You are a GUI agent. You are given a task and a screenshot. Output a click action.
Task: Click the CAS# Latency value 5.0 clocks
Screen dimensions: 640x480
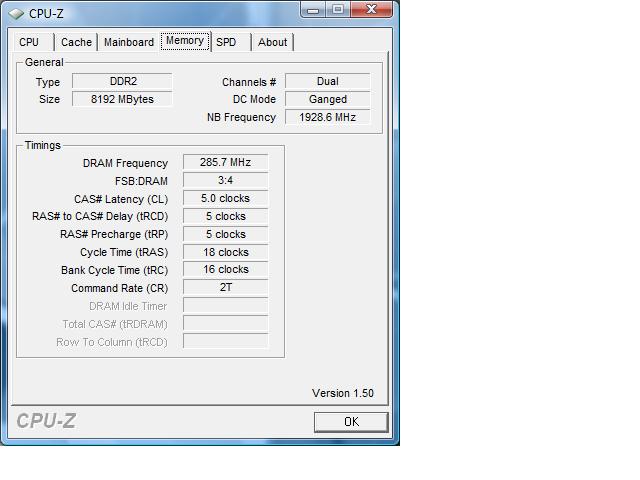click(x=226, y=198)
